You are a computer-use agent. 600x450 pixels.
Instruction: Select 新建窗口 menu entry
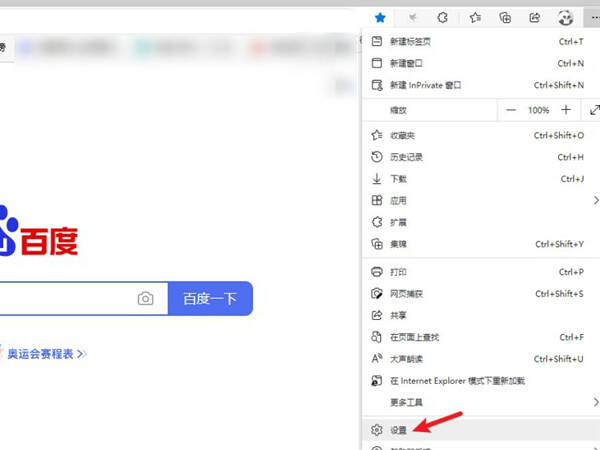click(x=481, y=63)
